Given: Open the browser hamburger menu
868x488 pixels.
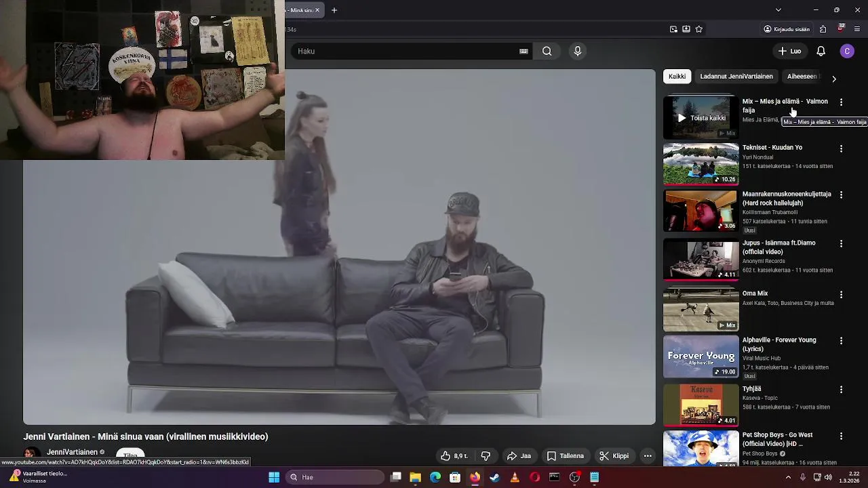Looking at the screenshot, I should 857,29.
